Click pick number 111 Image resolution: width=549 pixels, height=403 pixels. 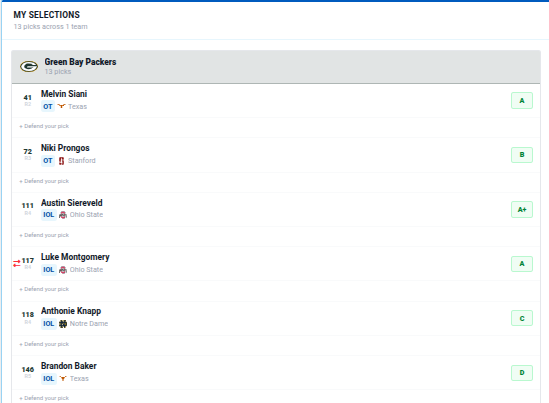tap(28, 206)
